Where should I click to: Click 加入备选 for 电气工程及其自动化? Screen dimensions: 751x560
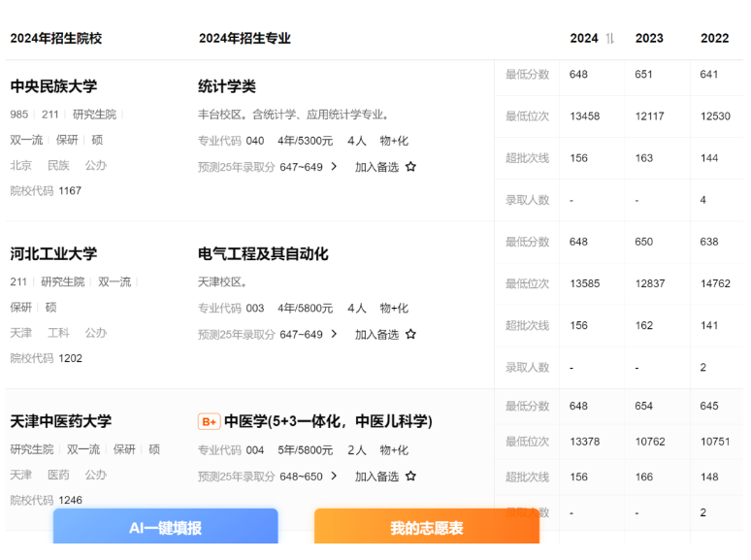point(376,335)
